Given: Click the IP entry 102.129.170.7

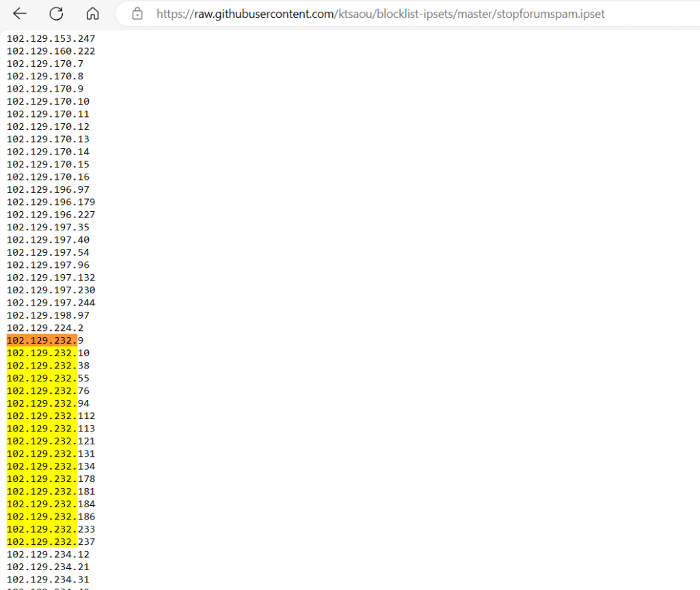Looking at the screenshot, I should (x=44, y=64).
